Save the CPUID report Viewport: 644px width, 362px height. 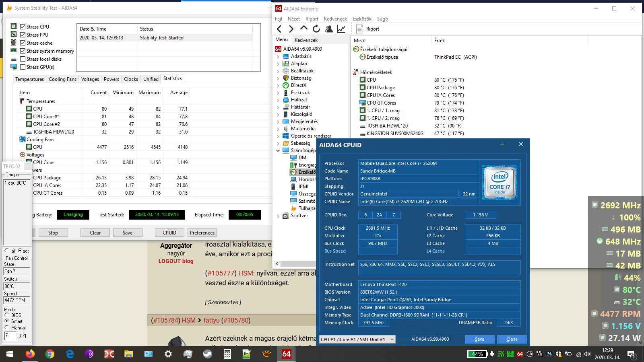(x=479, y=339)
